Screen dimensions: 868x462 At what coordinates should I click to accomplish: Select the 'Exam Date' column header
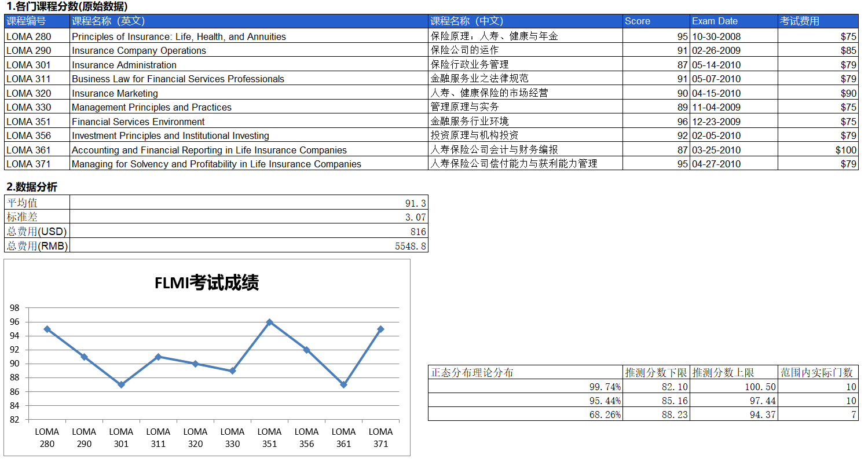click(x=734, y=21)
